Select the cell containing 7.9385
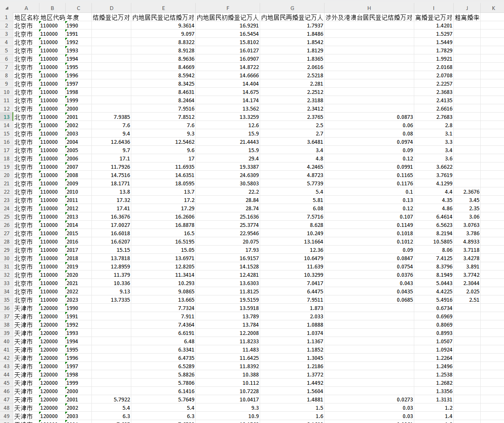 click(111, 117)
